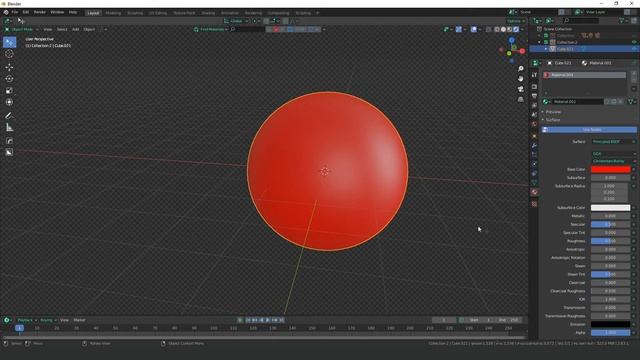The width and height of the screenshot is (640, 360).
Task: Open the Render menu
Action: pos(40,12)
